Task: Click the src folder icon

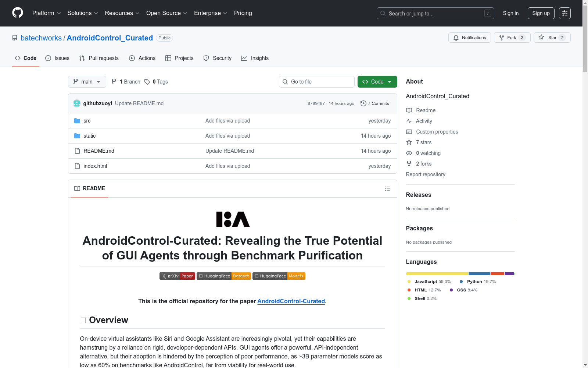Action: point(77,121)
